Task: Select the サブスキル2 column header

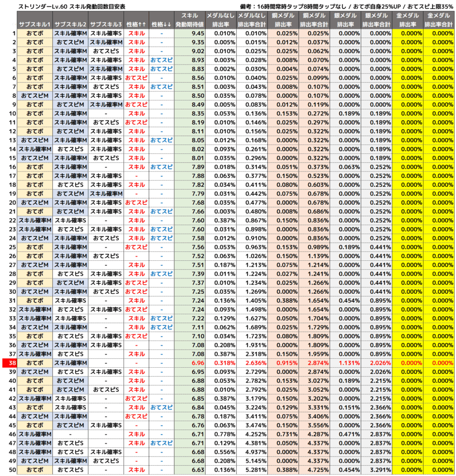Action: pos(70,24)
